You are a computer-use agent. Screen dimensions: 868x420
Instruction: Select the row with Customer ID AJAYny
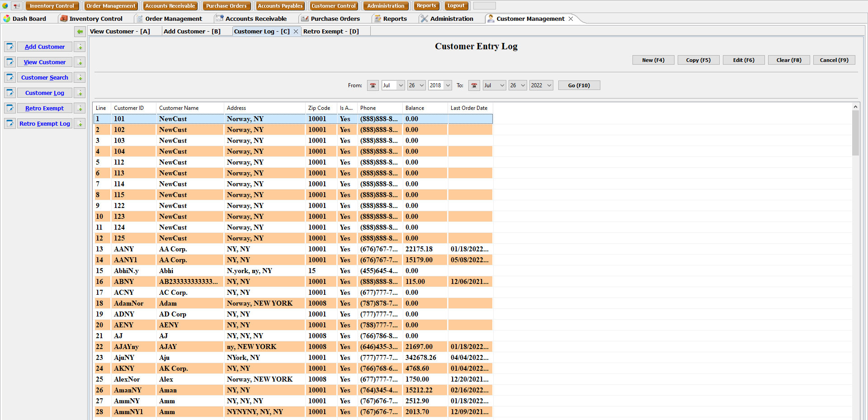tap(293, 347)
